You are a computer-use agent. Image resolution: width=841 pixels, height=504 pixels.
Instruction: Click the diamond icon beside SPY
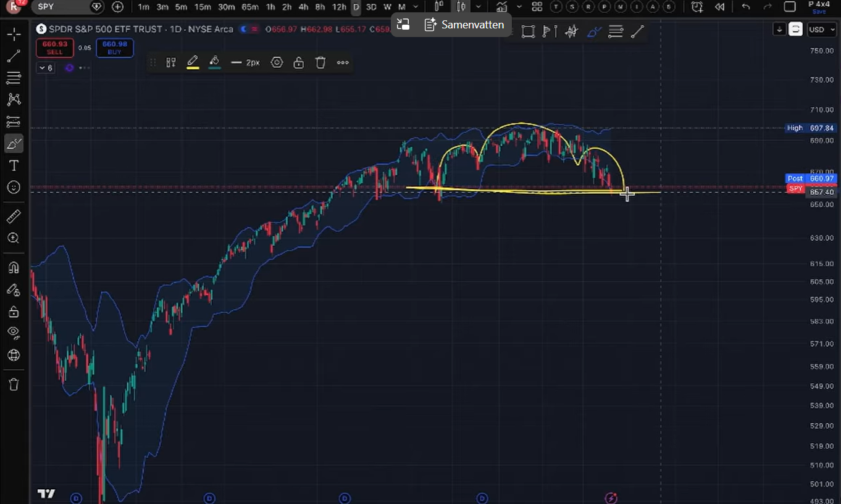pyautogui.click(x=96, y=7)
